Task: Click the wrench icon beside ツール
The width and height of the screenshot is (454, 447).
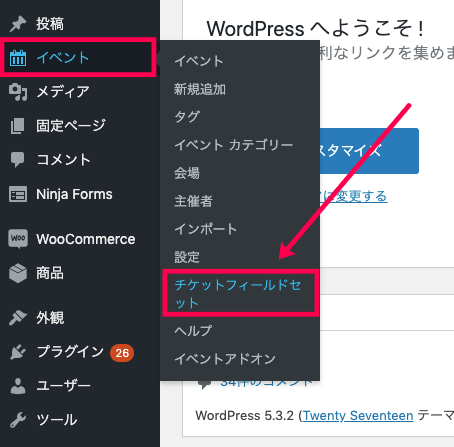Action: 18,420
